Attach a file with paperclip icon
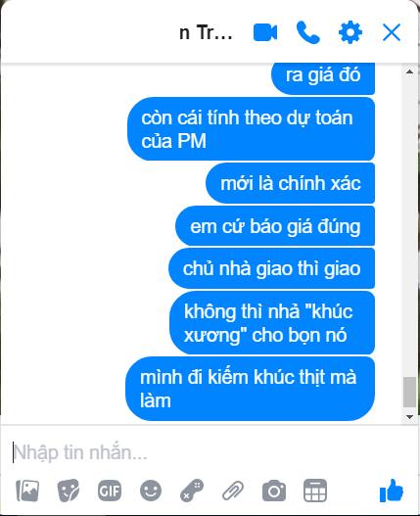This screenshot has height=516, width=420. click(x=233, y=491)
